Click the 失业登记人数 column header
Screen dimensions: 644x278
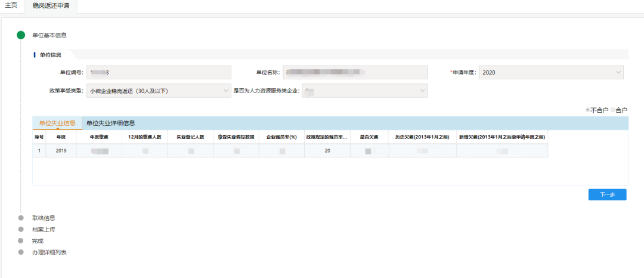(190, 137)
